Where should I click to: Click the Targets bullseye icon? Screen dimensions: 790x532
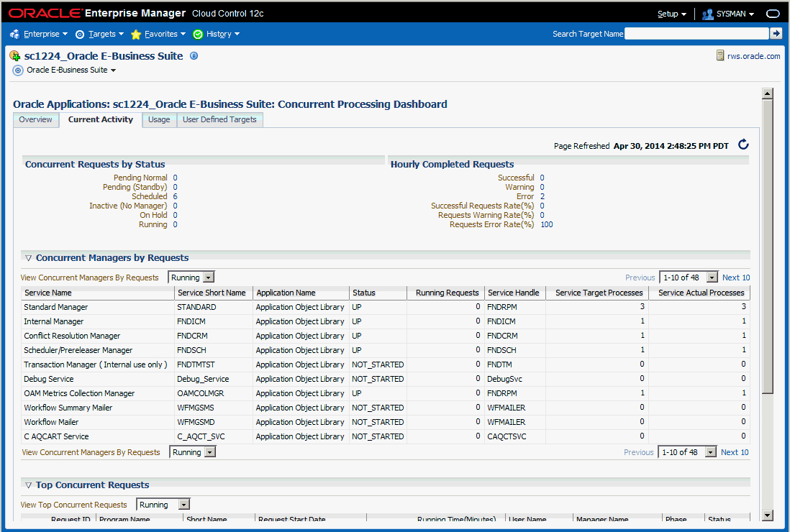pos(80,35)
